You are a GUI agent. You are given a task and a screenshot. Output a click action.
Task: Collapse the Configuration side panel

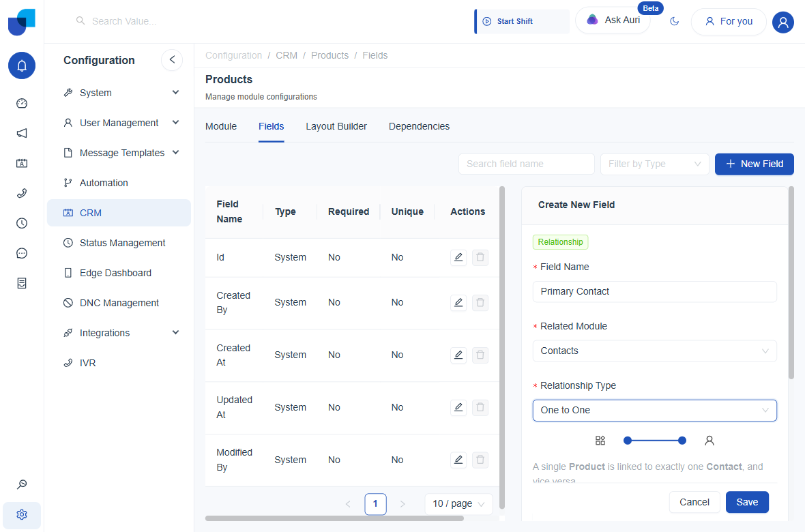pos(172,59)
